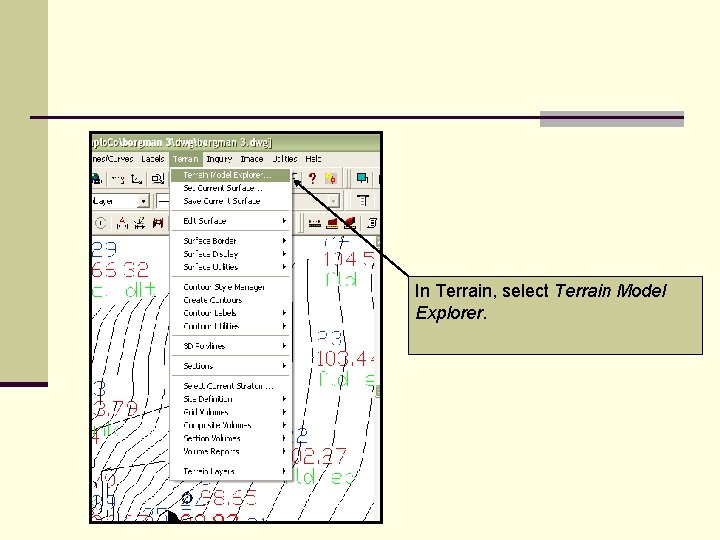
Task: Expand the Composite Volumes submenu
Action: pyautogui.click(x=231, y=425)
